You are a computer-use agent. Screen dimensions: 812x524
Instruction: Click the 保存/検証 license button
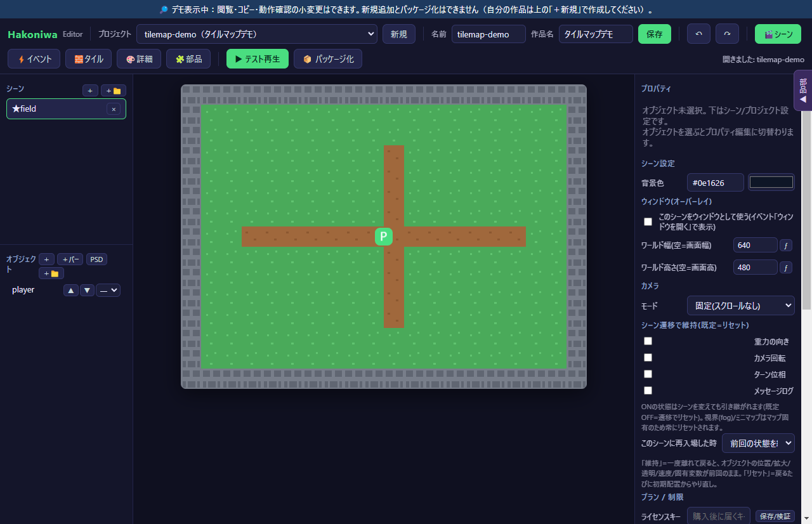pos(775,516)
